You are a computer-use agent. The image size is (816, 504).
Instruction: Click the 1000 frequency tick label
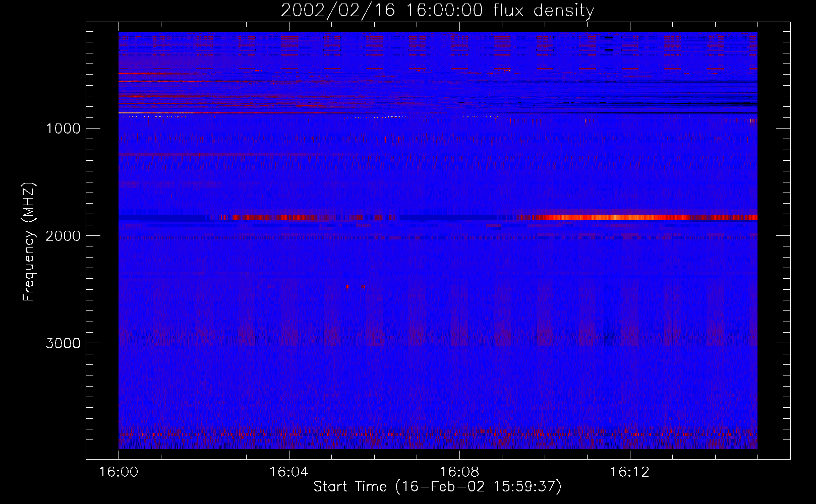click(x=63, y=129)
